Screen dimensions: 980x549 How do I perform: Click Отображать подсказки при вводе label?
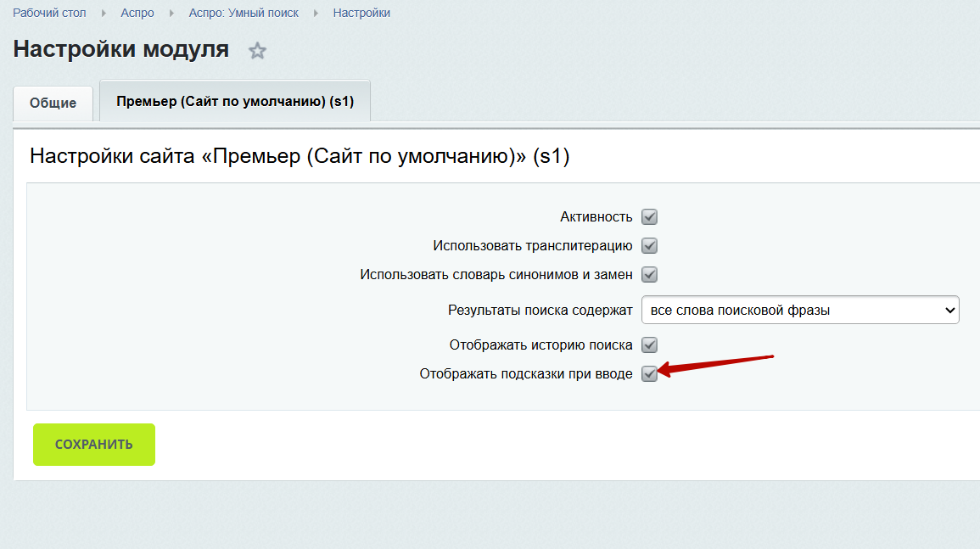pos(525,374)
